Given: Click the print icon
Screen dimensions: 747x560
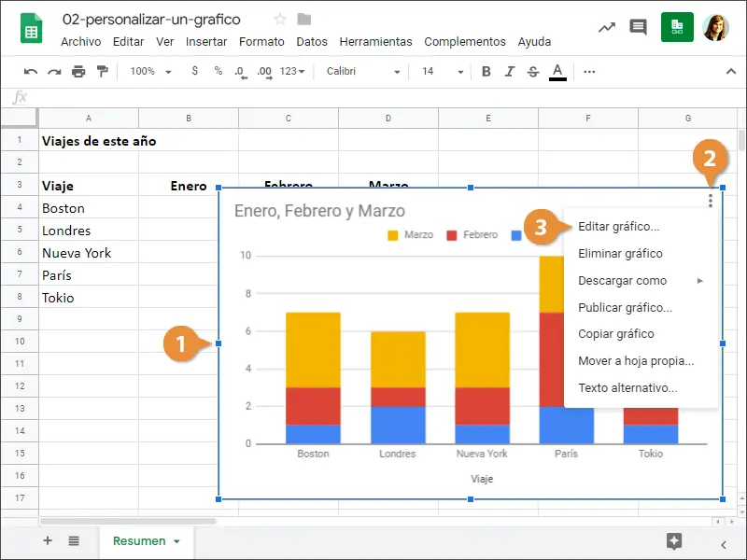Looking at the screenshot, I should (x=78, y=72).
